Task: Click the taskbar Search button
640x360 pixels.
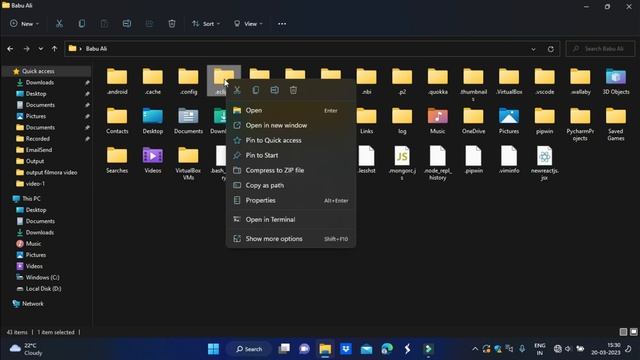Action: [249, 349]
